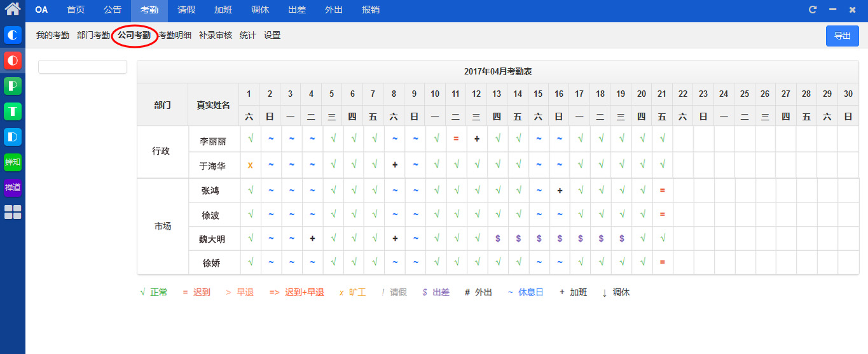The height and width of the screenshot is (354, 868).
Task: Click 于海华's absent X on day 1
Action: tap(251, 165)
